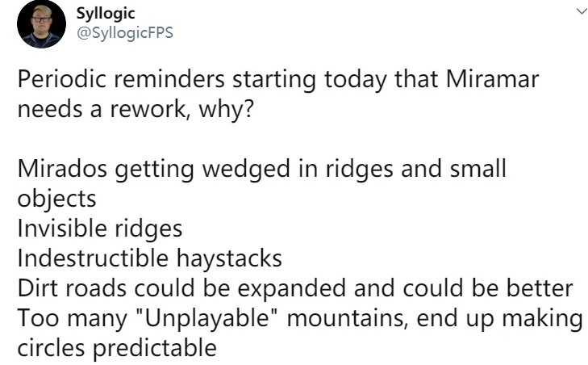The width and height of the screenshot is (588, 365).
Task: Visit the @SyllogicFPS handle link
Action: click(x=125, y=32)
